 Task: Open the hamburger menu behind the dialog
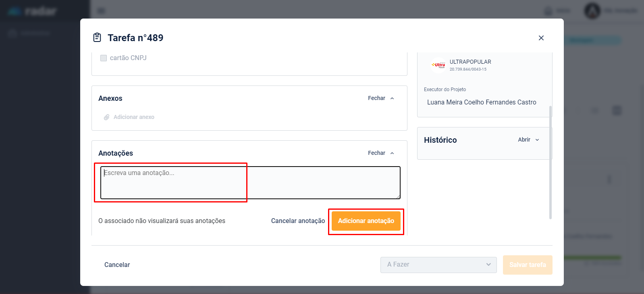101,11
